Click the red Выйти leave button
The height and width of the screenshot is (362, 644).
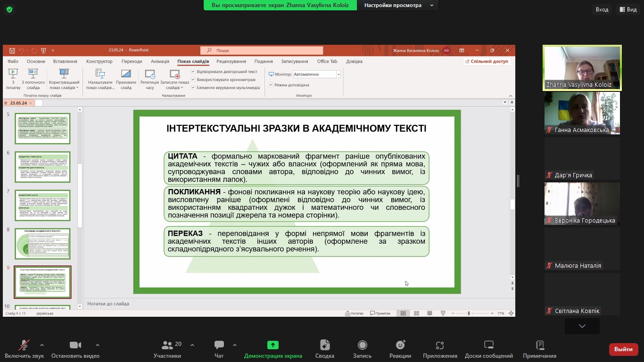click(x=624, y=349)
